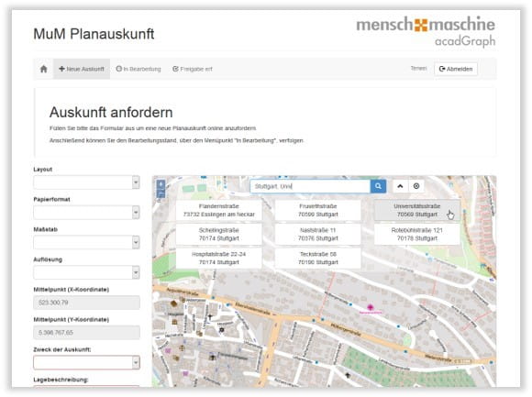Image resolution: width=532 pixels, height=397 pixels.
Task: Click the magnifier search button on map
Action: [x=378, y=186]
